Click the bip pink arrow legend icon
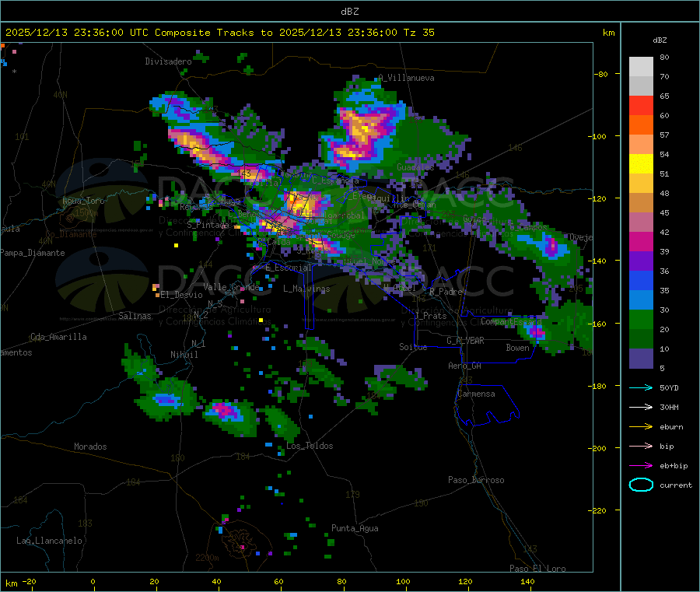 pyautogui.click(x=641, y=446)
